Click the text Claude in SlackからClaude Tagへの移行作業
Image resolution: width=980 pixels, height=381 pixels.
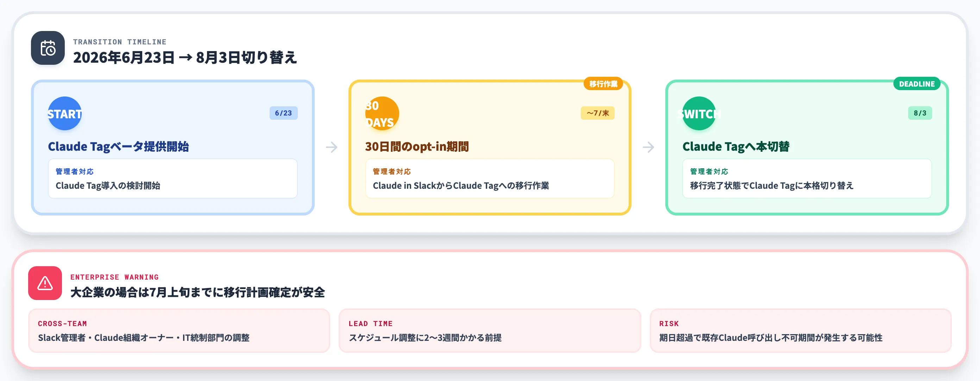pos(461,186)
